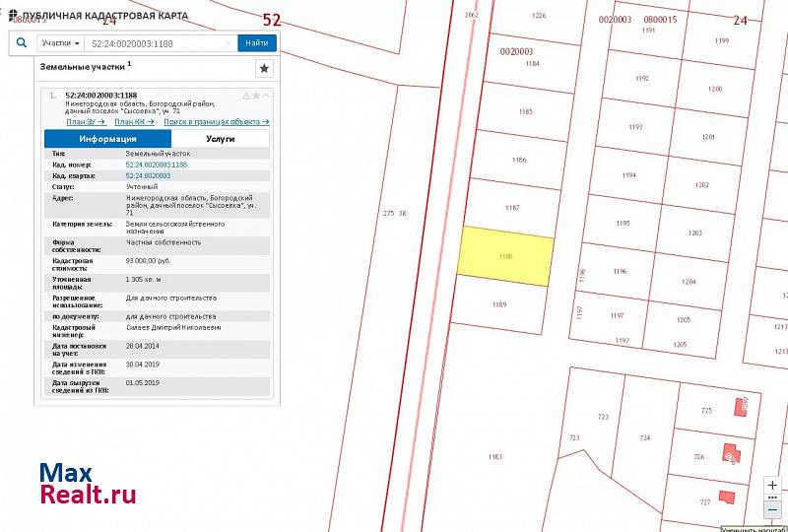Click cadastral number link 52:24:0020003:1188 in table
The image size is (788, 532).
pyautogui.click(x=156, y=165)
